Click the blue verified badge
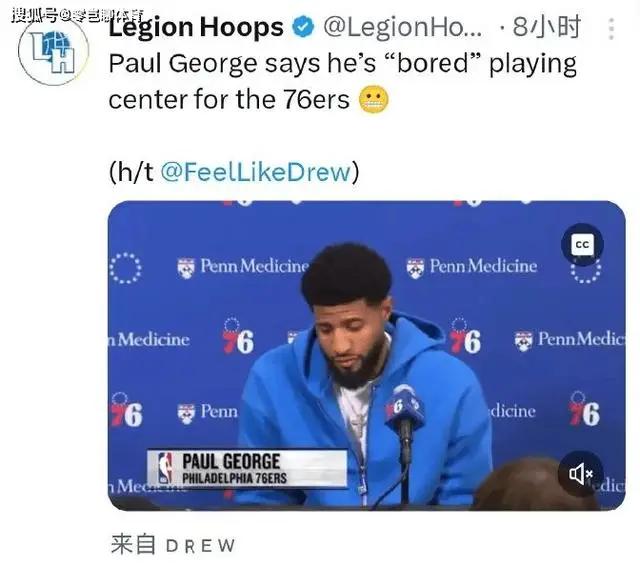This screenshot has height=567, width=640. tap(303, 27)
